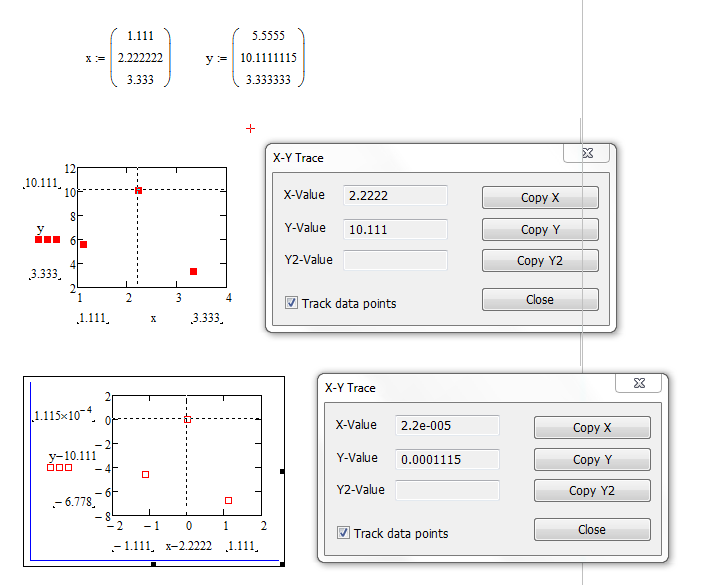
Task: Click data point near x=1.111 in upper plot
Action: tap(84, 245)
